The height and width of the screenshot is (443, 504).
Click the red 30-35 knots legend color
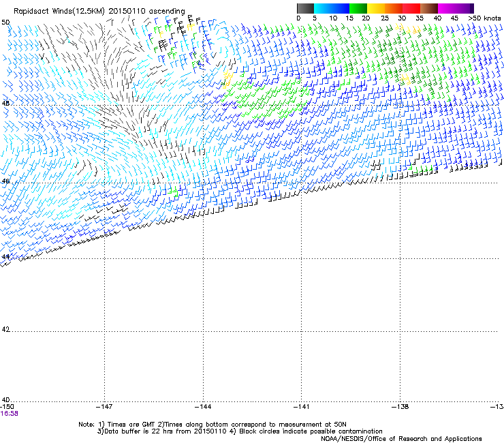(x=411, y=8)
